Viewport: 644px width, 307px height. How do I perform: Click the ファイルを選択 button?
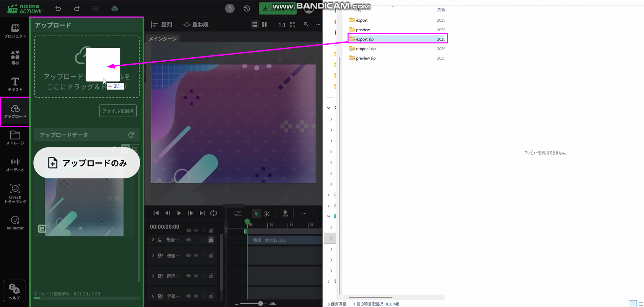pyautogui.click(x=118, y=111)
